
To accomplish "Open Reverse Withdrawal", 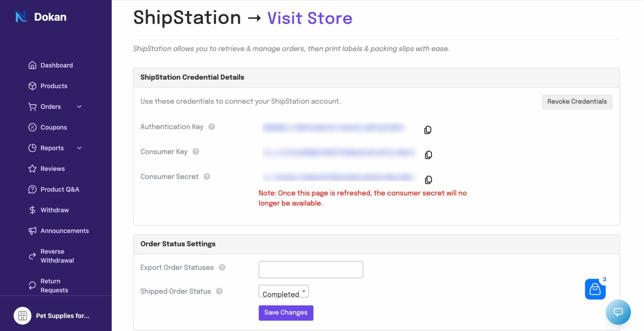I will pyautogui.click(x=57, y=256).
